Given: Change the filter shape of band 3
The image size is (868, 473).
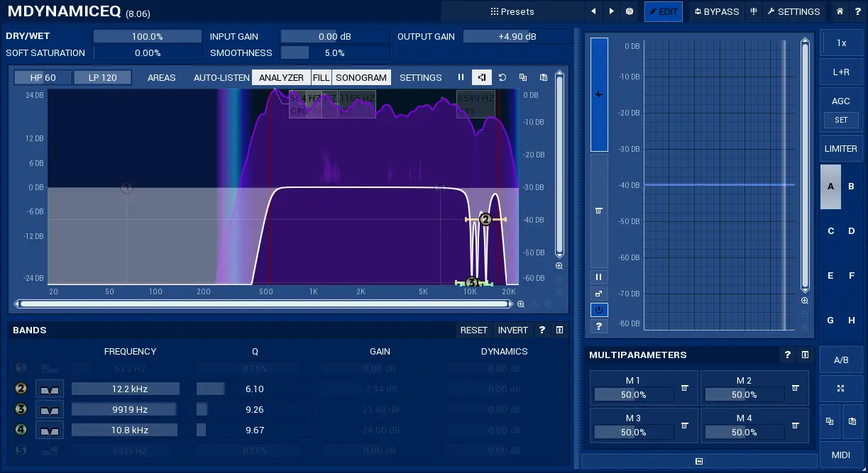Looking at the screenshot, I should 50,409.
